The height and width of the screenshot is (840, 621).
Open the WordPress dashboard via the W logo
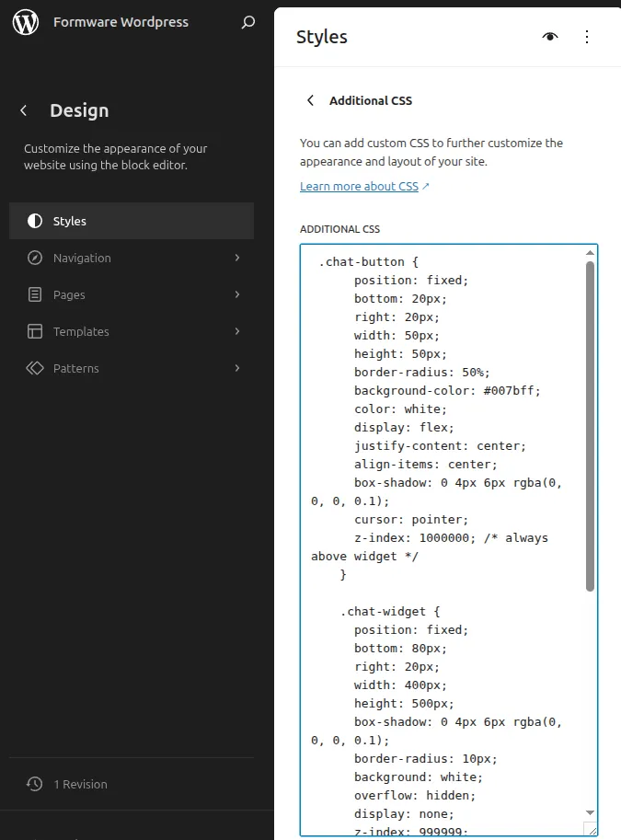25,21
